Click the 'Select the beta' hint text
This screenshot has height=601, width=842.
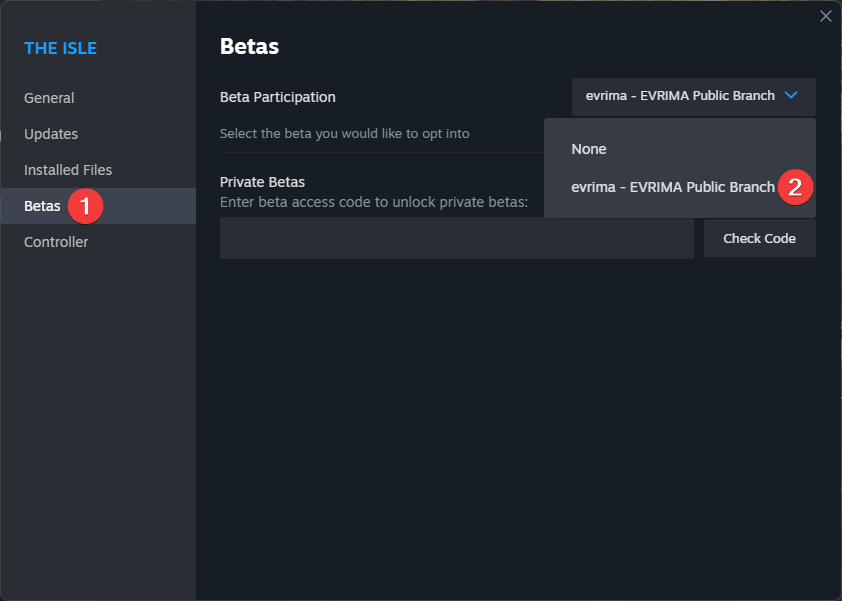345,134
